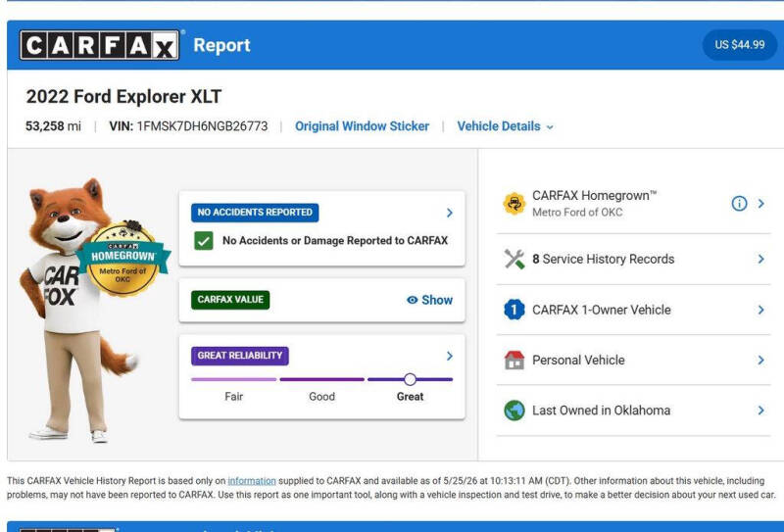Viewport: 784px width, 532px height.
Task: Click the Metro Ford of OKC subtitle
Action: click(x=577, y=213)
